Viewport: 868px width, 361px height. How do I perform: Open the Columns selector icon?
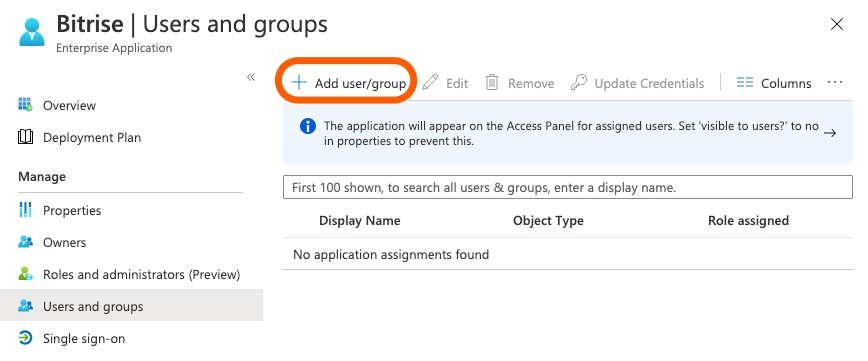point(745,82)
